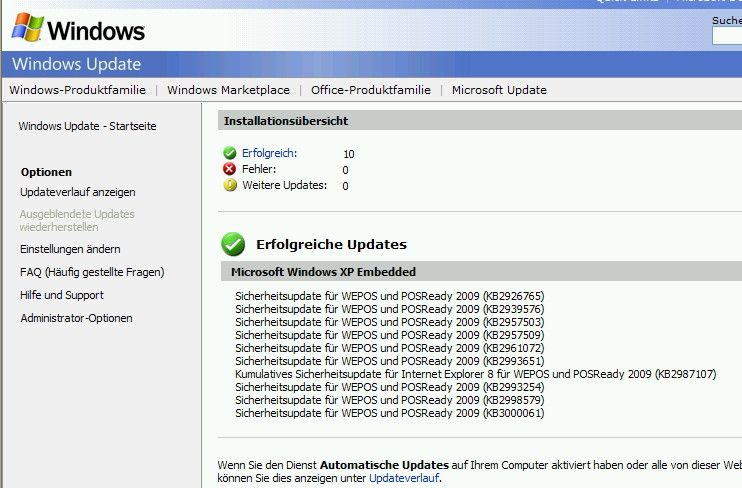
Task: Click into the Suche input field
Action: pyautogui.click(x=727, y=36)
